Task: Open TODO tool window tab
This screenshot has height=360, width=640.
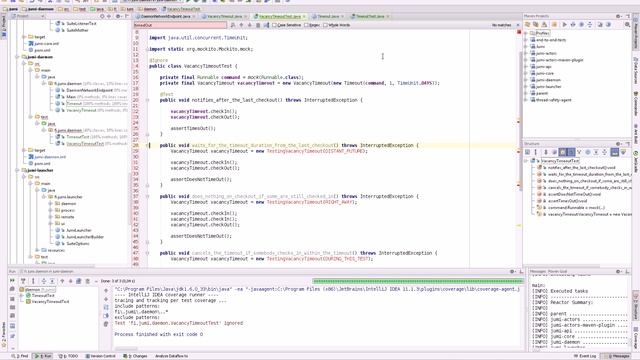Action: tap(68, 356)
